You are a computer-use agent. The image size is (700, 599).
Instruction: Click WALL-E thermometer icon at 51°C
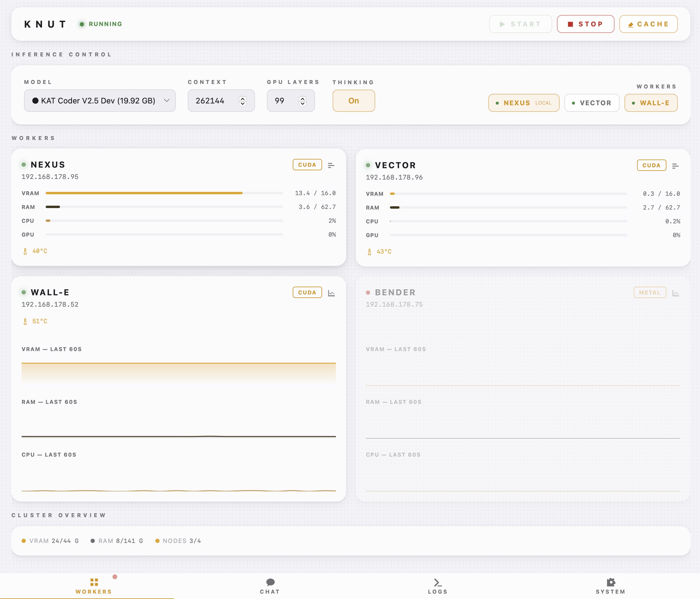25,321
